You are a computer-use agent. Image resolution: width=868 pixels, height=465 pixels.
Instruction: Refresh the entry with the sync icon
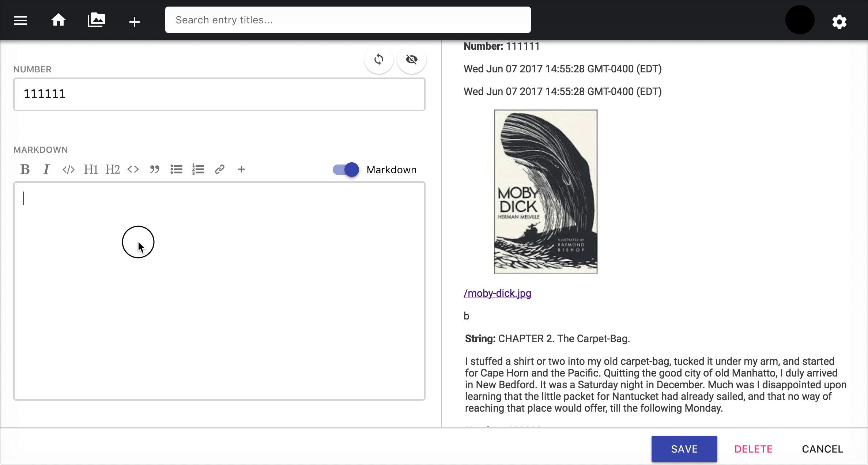378,59
